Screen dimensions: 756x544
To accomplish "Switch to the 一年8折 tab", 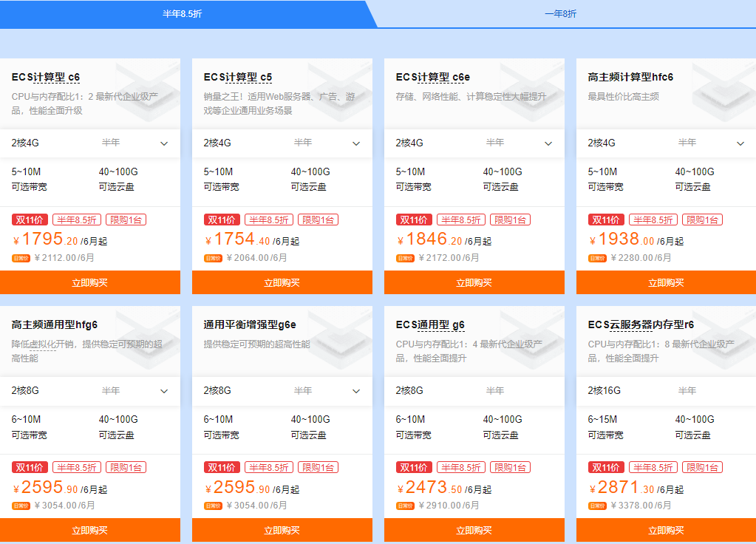I will [560, 14].
